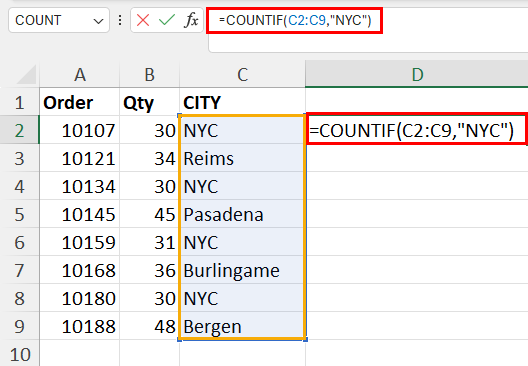
Task: Select row 10 header
Action: [20, 354]
